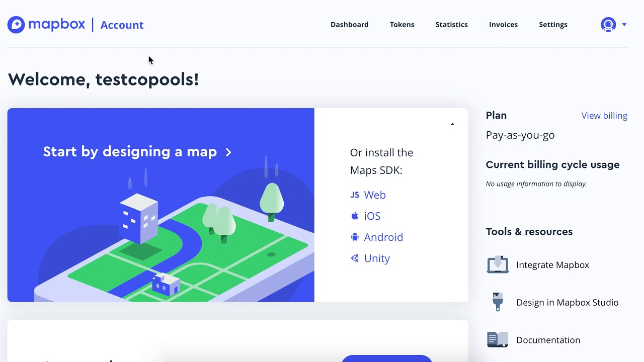Click the Mapbox Studio paintbrush icon
644x362 pixels.
click(498, 302)
